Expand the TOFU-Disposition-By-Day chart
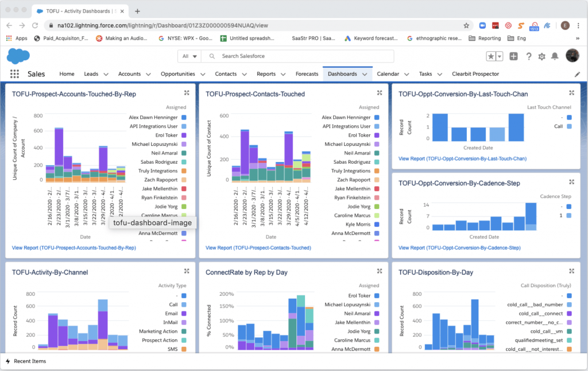The width and height of the screenshot is (588, 371). click(x=571, y=271)
